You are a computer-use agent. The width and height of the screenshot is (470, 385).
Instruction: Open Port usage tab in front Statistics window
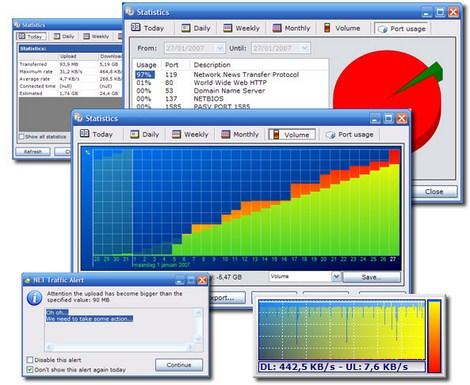pos(350,134)
